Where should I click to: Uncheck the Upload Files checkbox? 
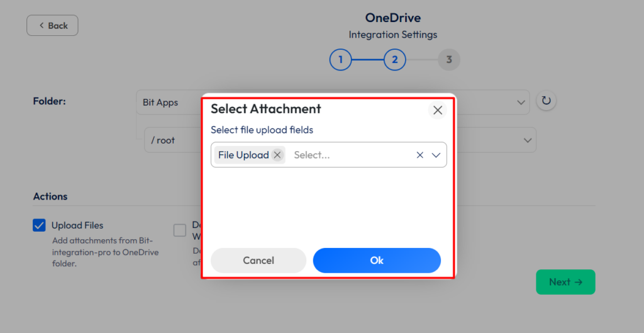point(39,225)
